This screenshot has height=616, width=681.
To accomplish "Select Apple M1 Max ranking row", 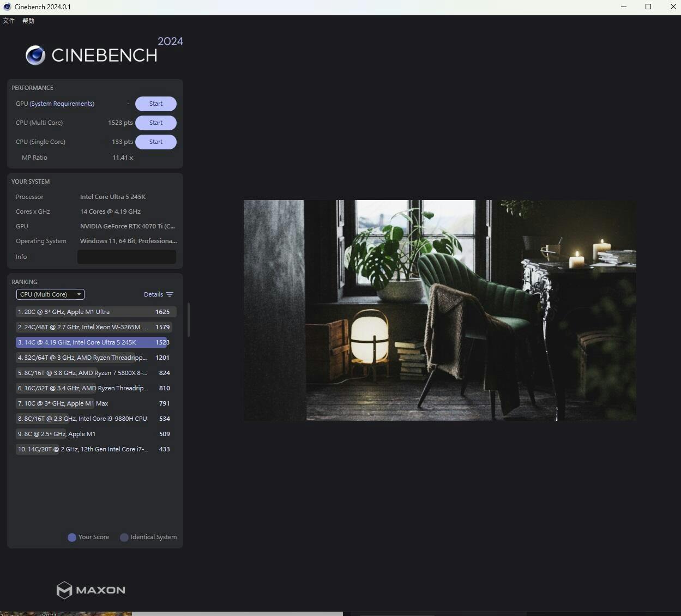I will point(96,403).
